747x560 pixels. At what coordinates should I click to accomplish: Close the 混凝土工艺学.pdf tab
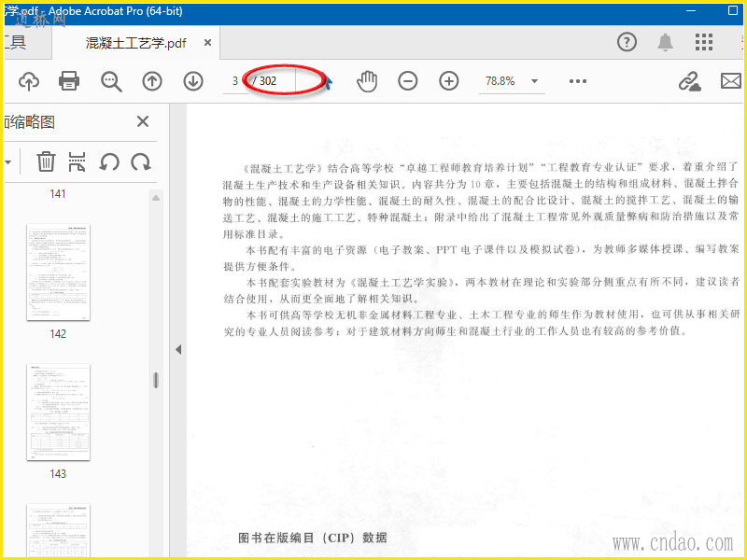207,43
